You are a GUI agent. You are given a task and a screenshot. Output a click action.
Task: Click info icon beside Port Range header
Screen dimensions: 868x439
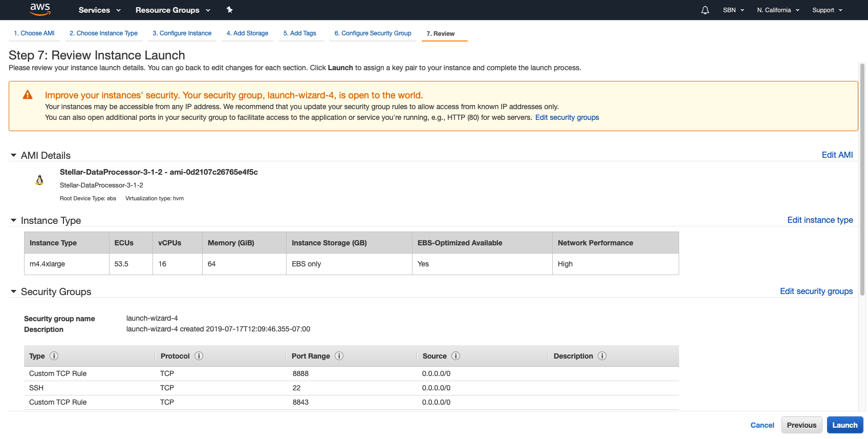339,356
